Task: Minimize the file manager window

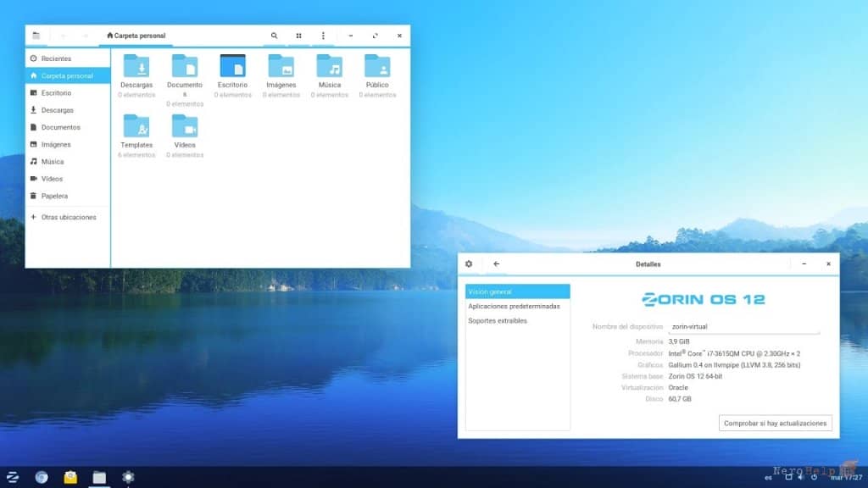Action: point(350,36)
